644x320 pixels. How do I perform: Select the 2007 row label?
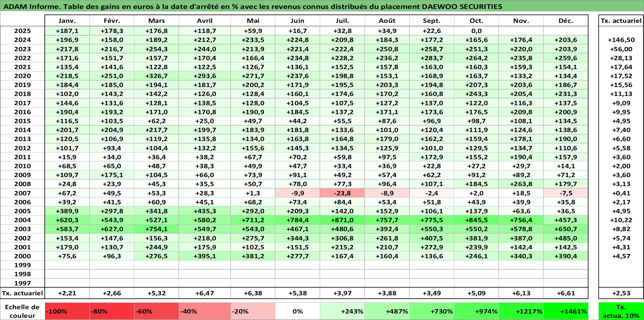tap(23, 193)
